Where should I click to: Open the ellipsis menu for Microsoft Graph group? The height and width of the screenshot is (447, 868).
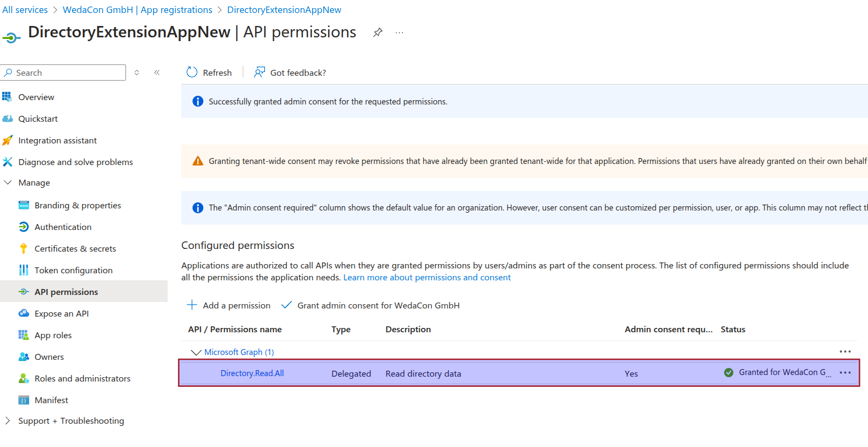(x=845, y=352)
